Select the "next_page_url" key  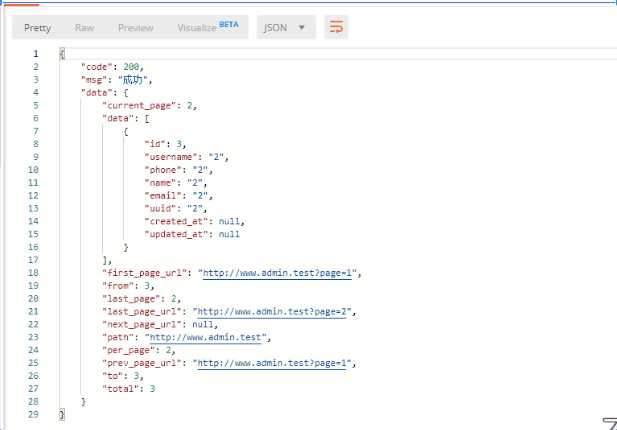144,324
